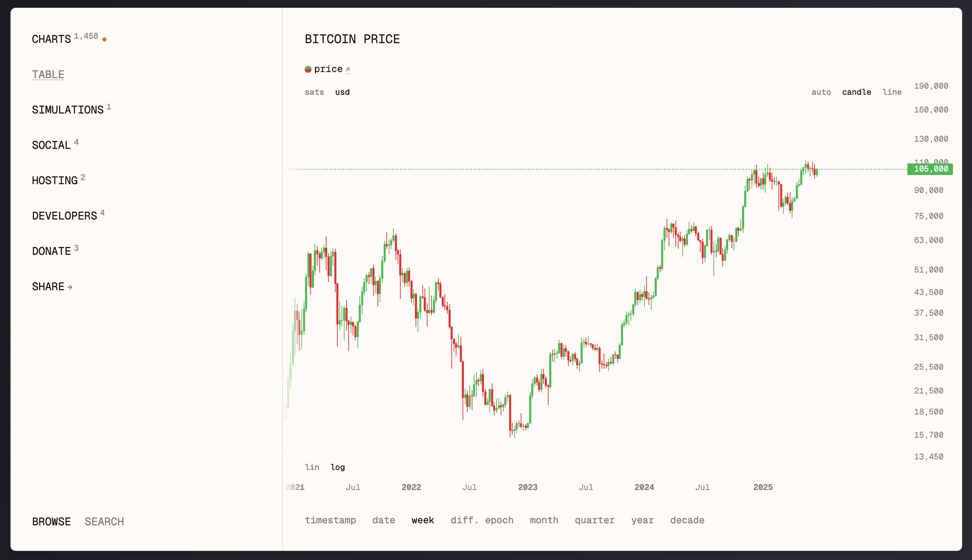Expand the SIMULATIONS section
This screenshot has height=560, width=972.
(x=68, y=110)
